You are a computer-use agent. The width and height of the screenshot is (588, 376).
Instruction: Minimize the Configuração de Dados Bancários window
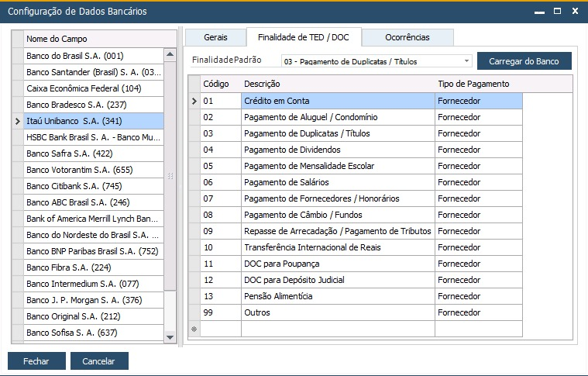coord(539,12)
